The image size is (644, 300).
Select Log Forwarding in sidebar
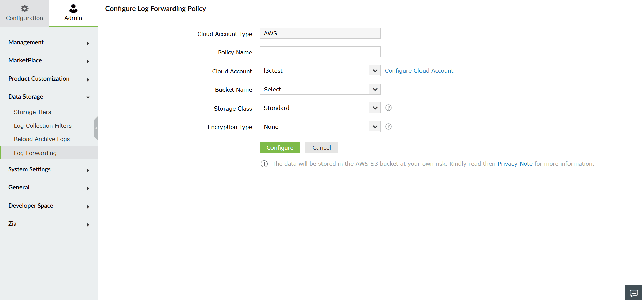pyautogui.click(x=49, y=153)
